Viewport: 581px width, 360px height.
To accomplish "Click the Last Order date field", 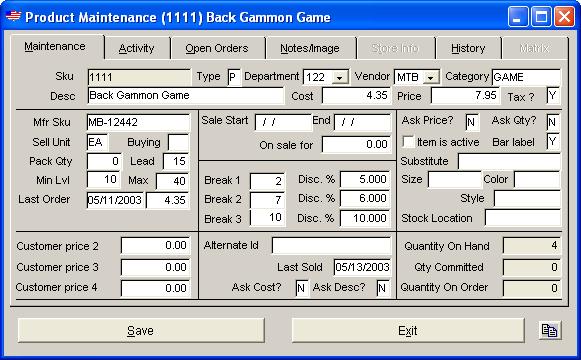I will 115,200.
